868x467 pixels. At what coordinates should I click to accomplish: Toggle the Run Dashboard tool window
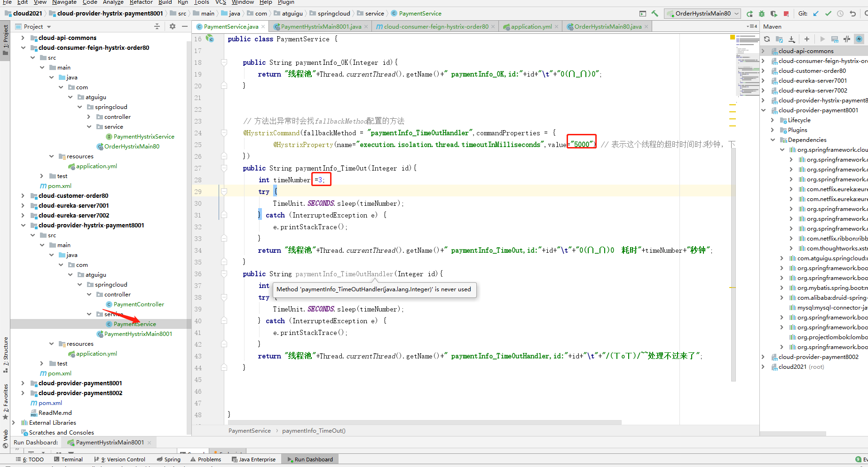tap(309, 459)
